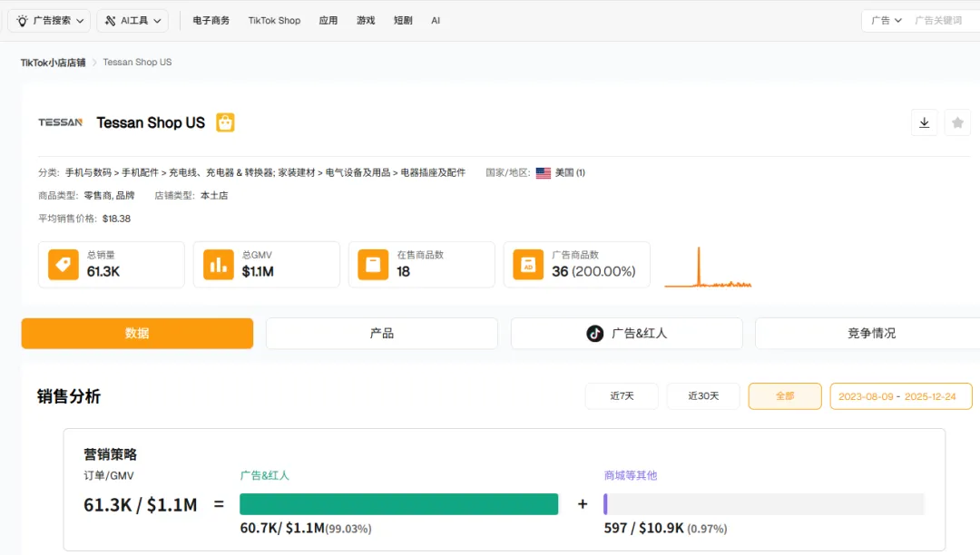Click the total sales tag icon
Screen dimensions: 980x555
(x=64, y=265)
